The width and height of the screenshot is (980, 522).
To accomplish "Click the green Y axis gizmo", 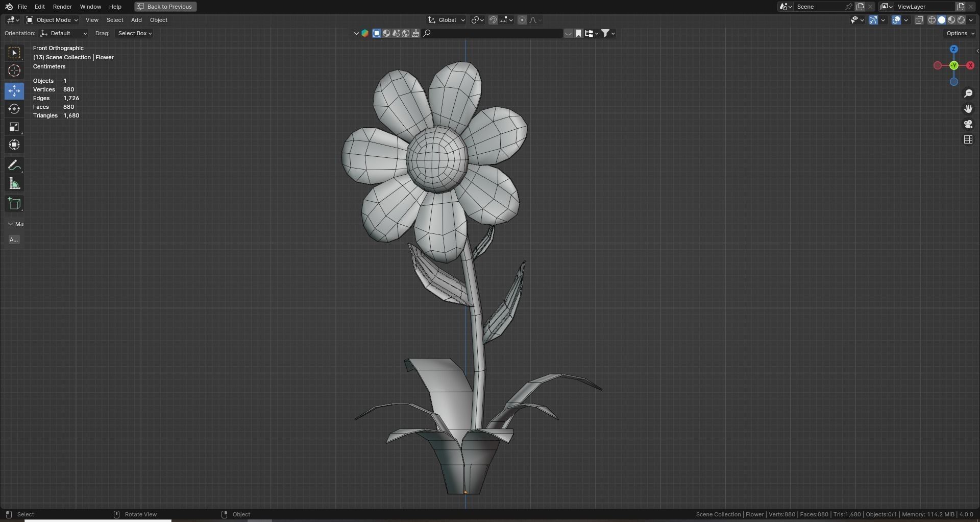I will [x=954, y=65].
